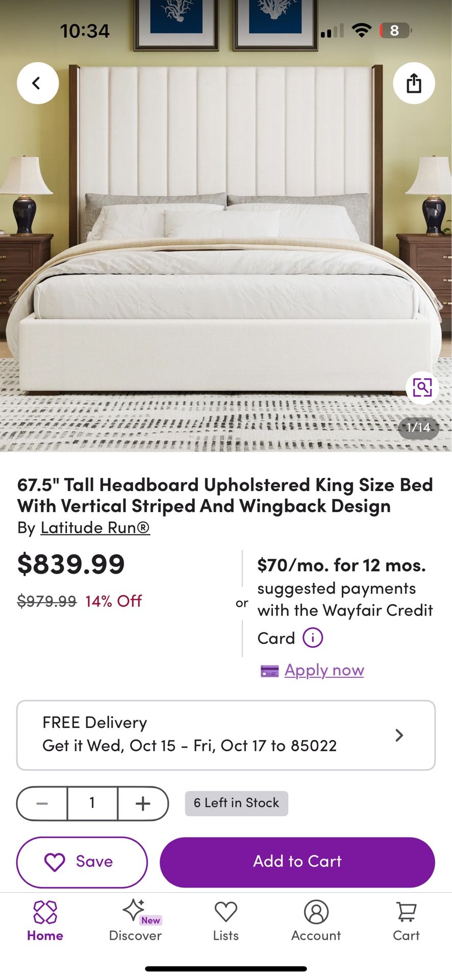Image resolution: width=452 pixels, height=980 pixels.
Task: Open the Latitude Run brand link
Action: tap(95, 527)
